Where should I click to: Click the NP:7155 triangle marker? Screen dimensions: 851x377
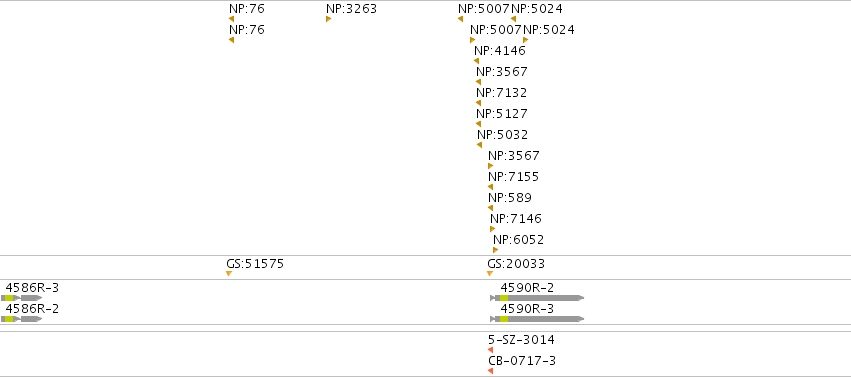pos(490,187)
